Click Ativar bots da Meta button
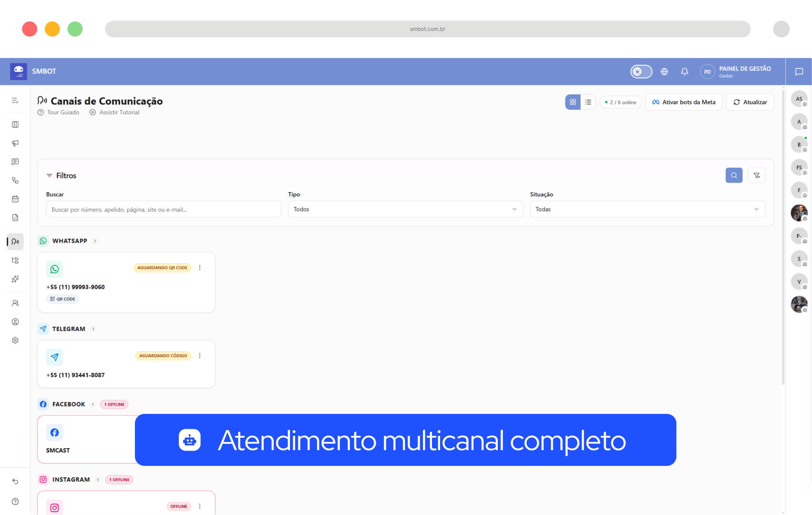812x515 pixels. point(684,102)
